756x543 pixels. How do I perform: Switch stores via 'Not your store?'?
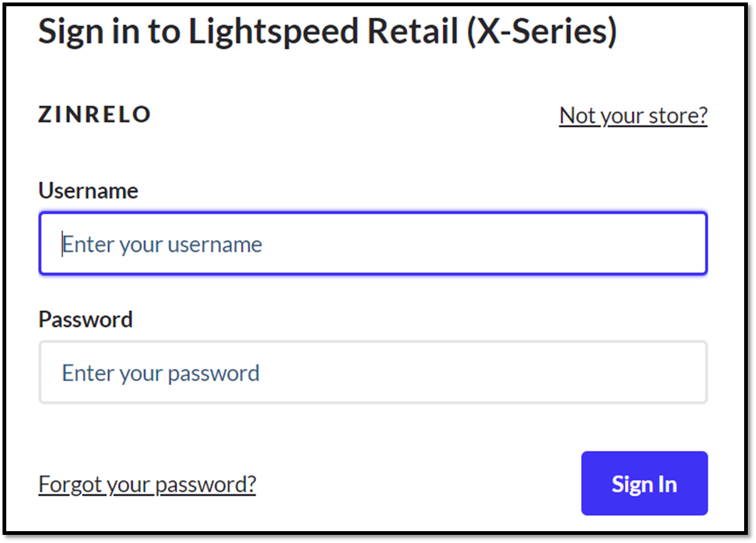pos(633,115)
